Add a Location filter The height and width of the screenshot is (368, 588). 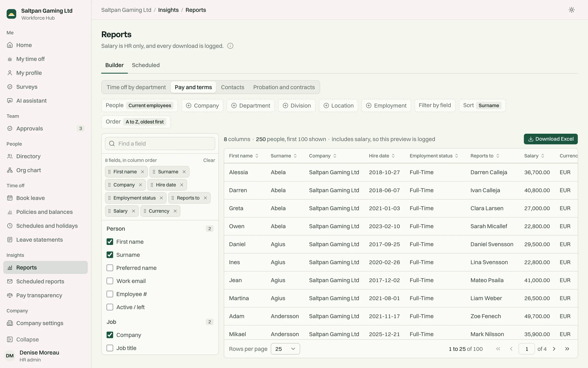tap(338, 105)
